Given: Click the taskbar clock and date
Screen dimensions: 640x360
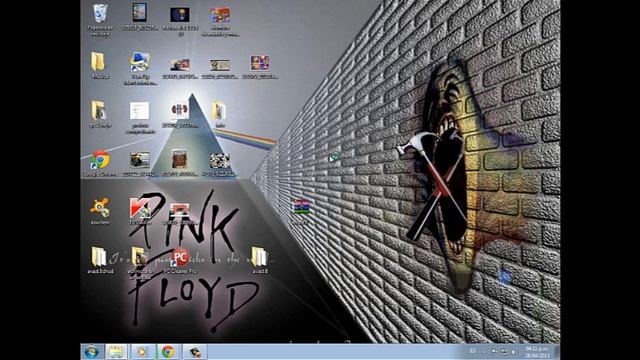Looking at the screenshot, I should point(537,352).
